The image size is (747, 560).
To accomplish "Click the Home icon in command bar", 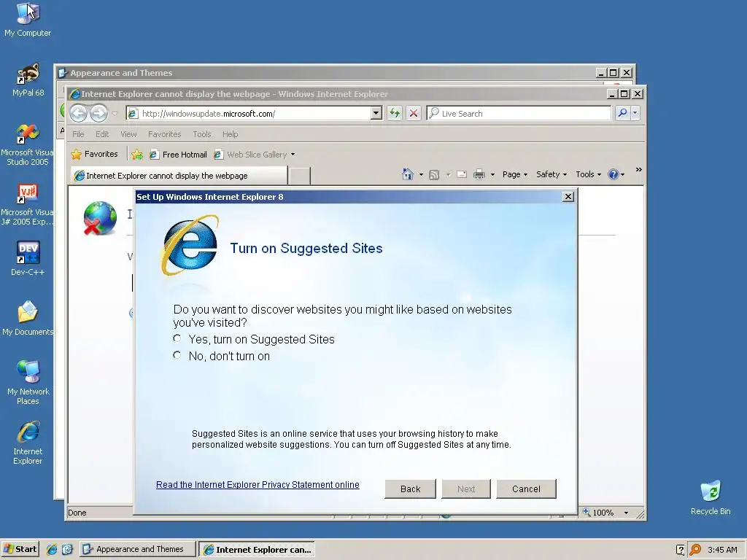I will (408, 174).
